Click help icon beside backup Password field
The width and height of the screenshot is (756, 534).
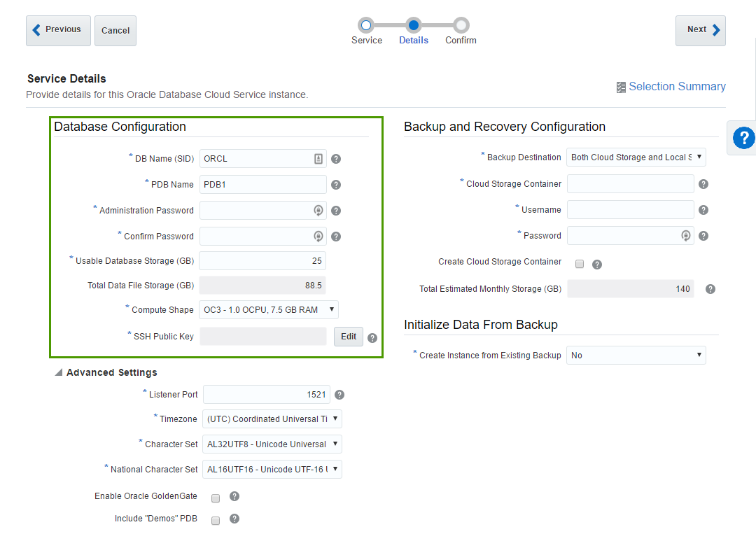[703, 236]
